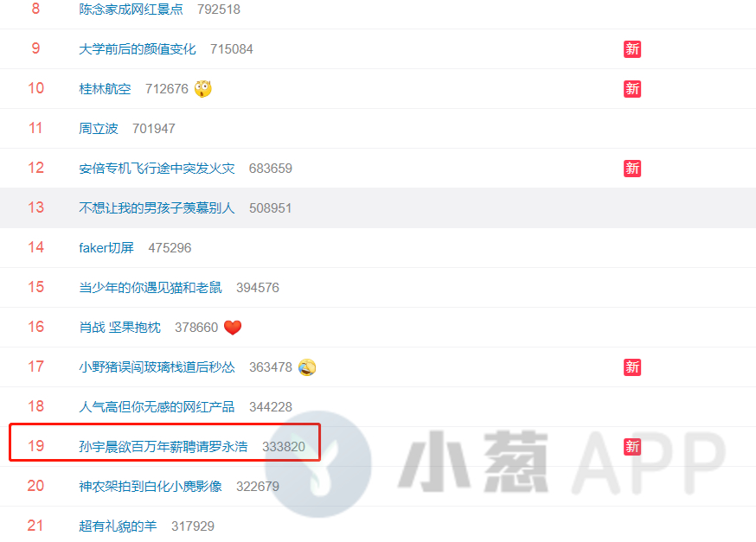The height and width of the screenshot is (542, 756).
Task: Open the 桂林航空 hot search link
Action: point(106,89)
